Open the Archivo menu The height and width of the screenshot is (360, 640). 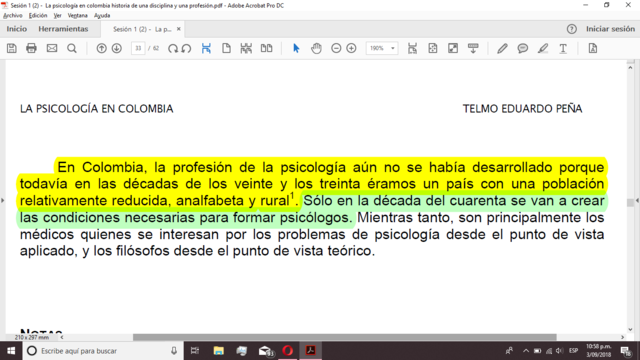coord(13,16)
